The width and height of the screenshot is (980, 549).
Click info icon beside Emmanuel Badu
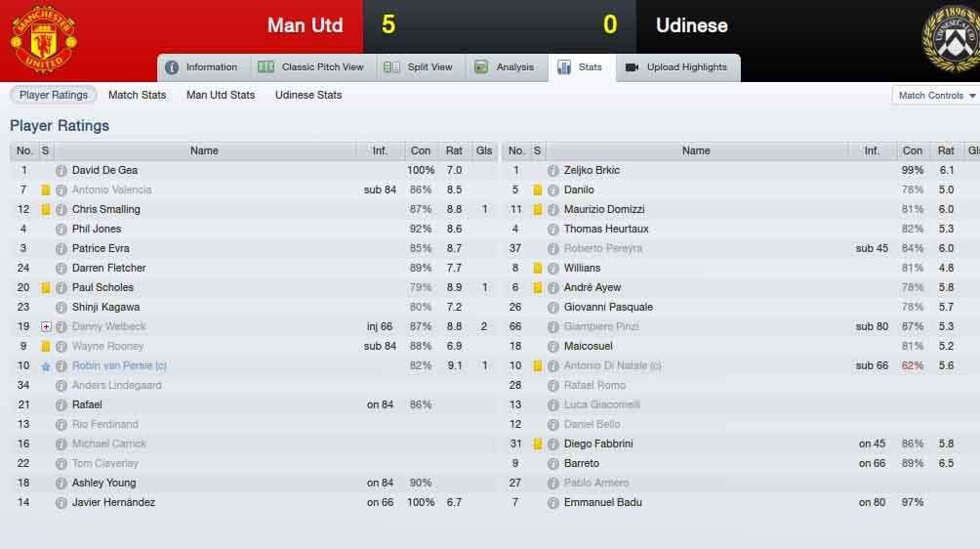pos(552,503)
